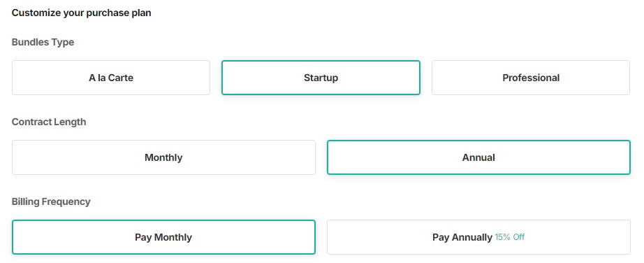This screenshot has width=644, height=263.
Task: Choose the Startup bundle option
Action: [321, 78]
